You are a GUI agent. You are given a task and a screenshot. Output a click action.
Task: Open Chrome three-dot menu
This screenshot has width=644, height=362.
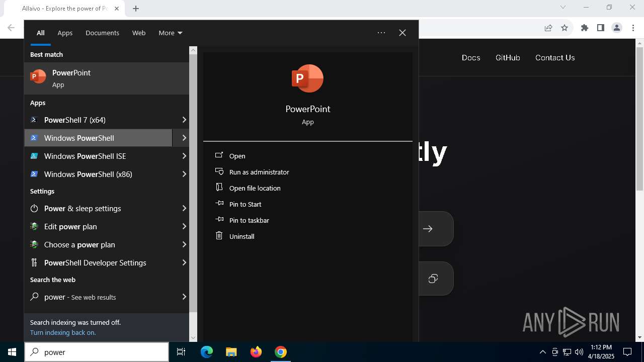coord(633,28)
